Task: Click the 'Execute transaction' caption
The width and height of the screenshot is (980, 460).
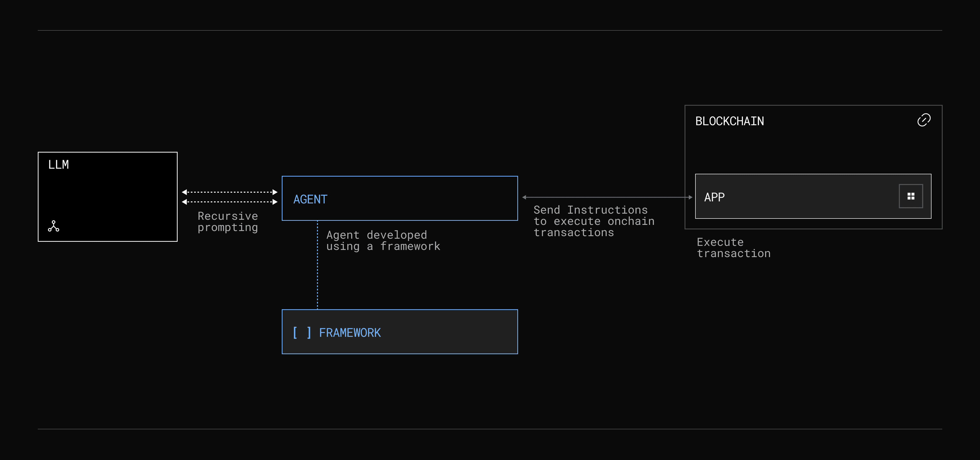Action: 733,248
